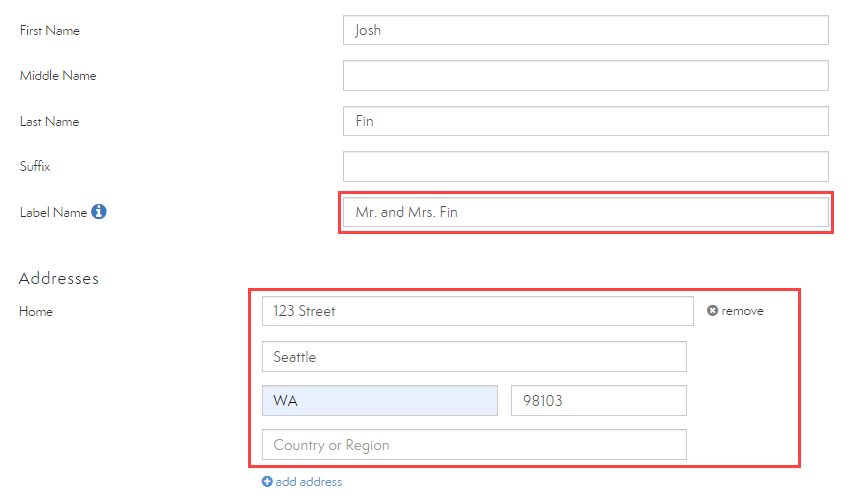Image resolution: width=850 pixels, height=501 pixels.
Task: Click the Last Name label text
Action: pos(49,122)
